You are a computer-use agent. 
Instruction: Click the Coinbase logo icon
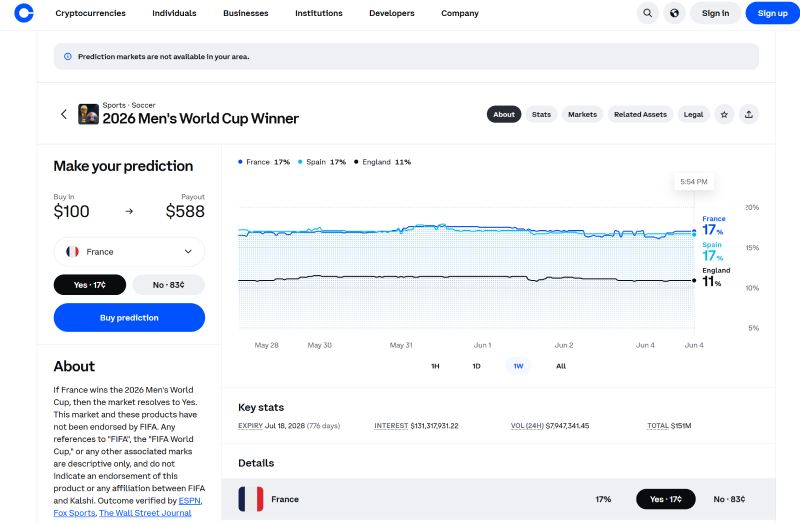pyautogui.click(x=23, y=13)
